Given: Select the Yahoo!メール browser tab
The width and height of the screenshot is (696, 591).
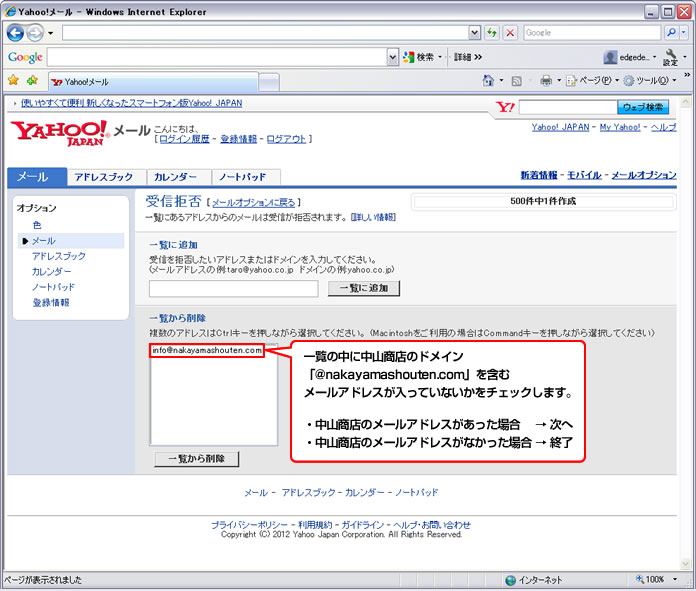Looking at the screenshot, I should (153, 82).
